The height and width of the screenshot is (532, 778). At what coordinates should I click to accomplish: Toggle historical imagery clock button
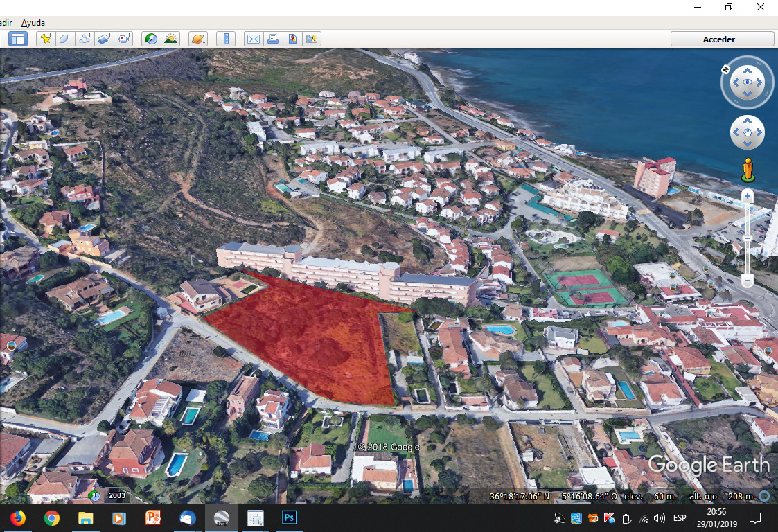(x=151, y=39)
